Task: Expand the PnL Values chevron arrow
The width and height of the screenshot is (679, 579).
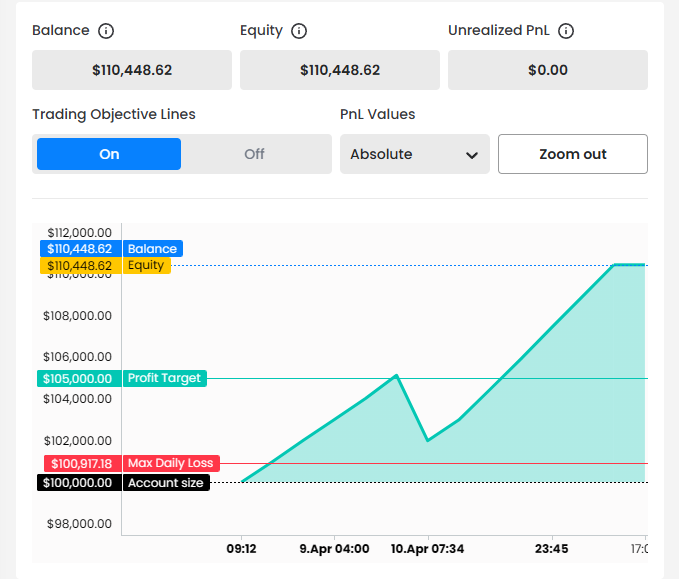Action: tap(472, 155)
